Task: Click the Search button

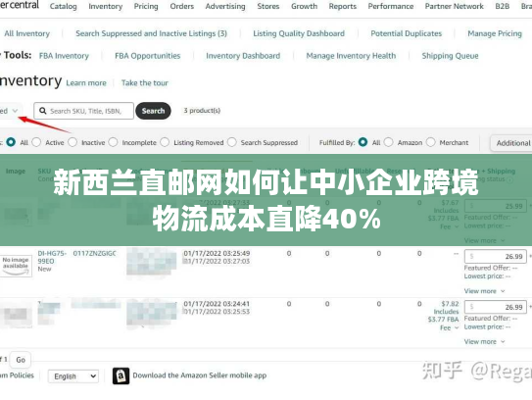Action: click(x=153, y=111)
